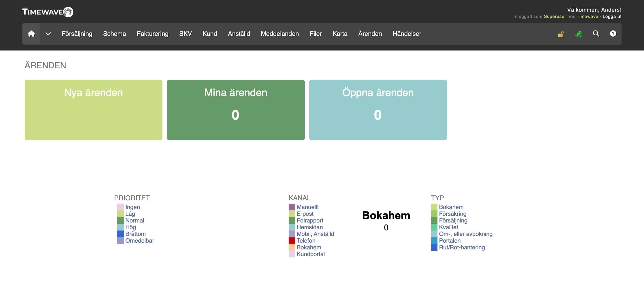Open the Öppna ärenden tile
This screenshot has width=644, height=302.
(378, 110)
